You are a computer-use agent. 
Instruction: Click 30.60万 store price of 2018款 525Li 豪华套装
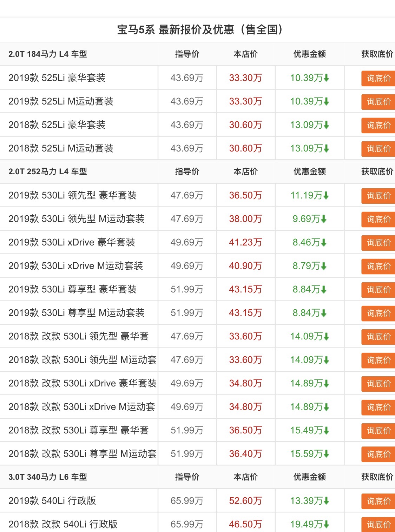click(246, 125)
